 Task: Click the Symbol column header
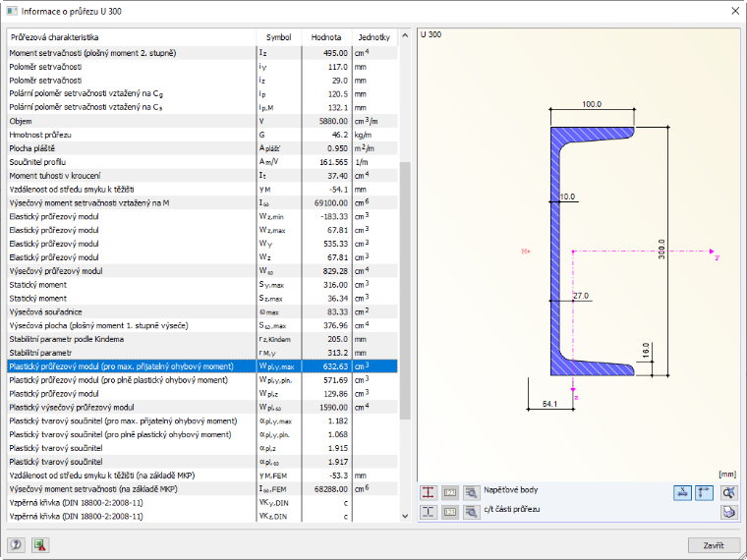click(279, 37)
